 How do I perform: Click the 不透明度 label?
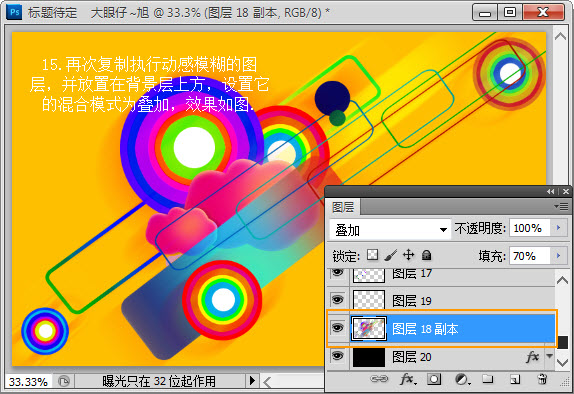click(480, 228)
